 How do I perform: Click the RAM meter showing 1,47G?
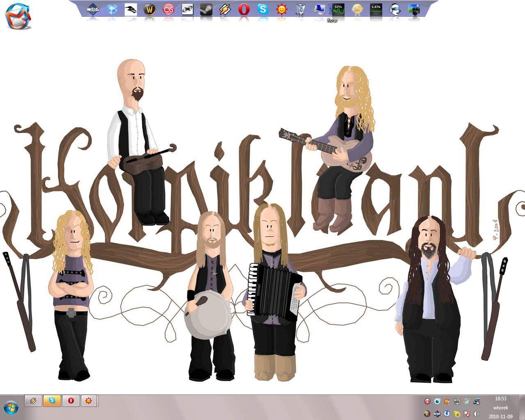tap(376, 9)
